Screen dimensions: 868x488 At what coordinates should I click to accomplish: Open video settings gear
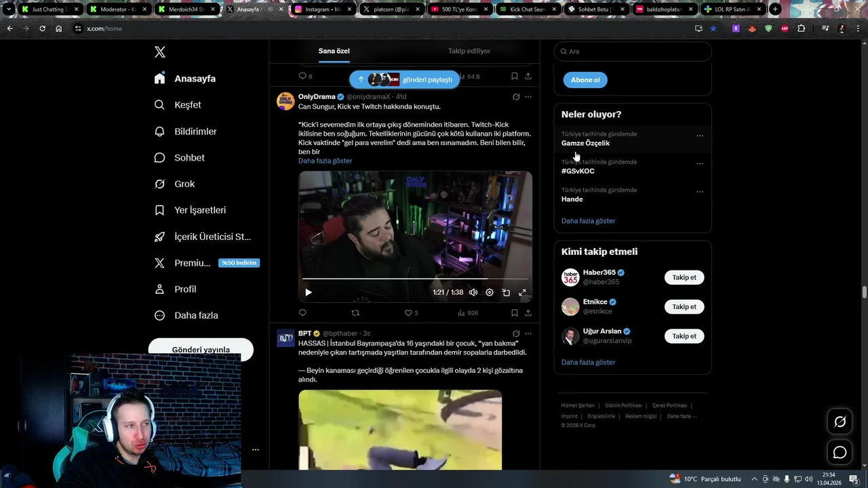(490, 293)
